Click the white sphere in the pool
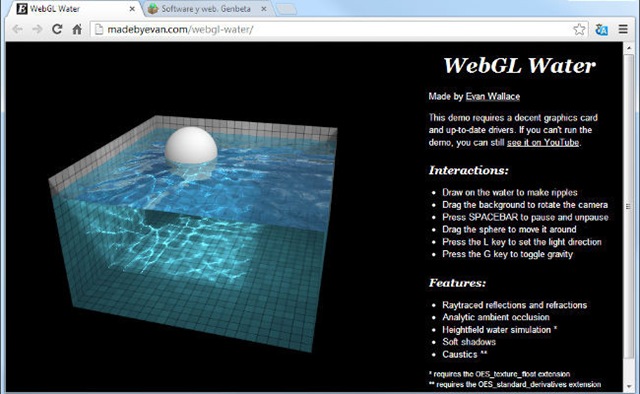Viewport: 640px width, 394px height. [191, 146]
